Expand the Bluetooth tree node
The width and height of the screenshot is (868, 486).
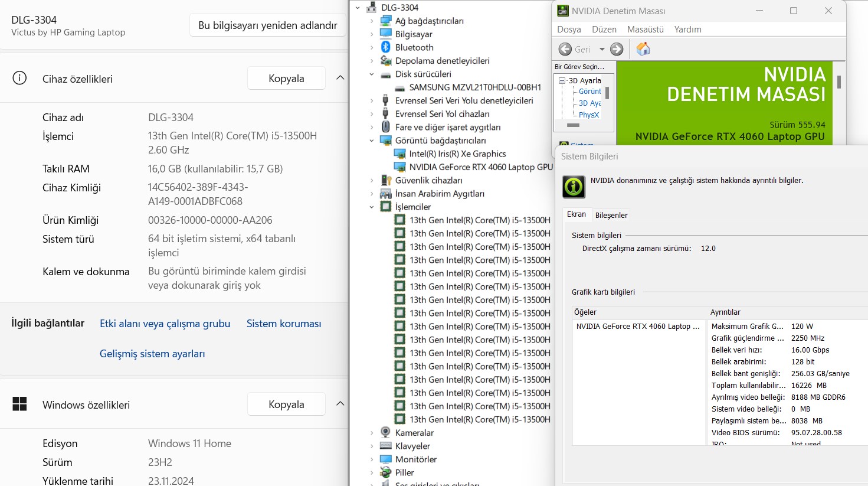point(372,47)
